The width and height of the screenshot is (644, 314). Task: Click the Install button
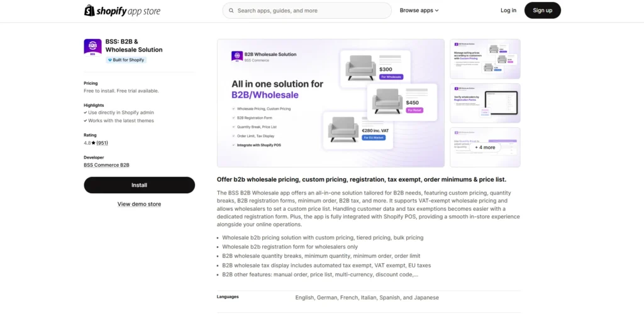pyautogui.click(x=139, y=185)
